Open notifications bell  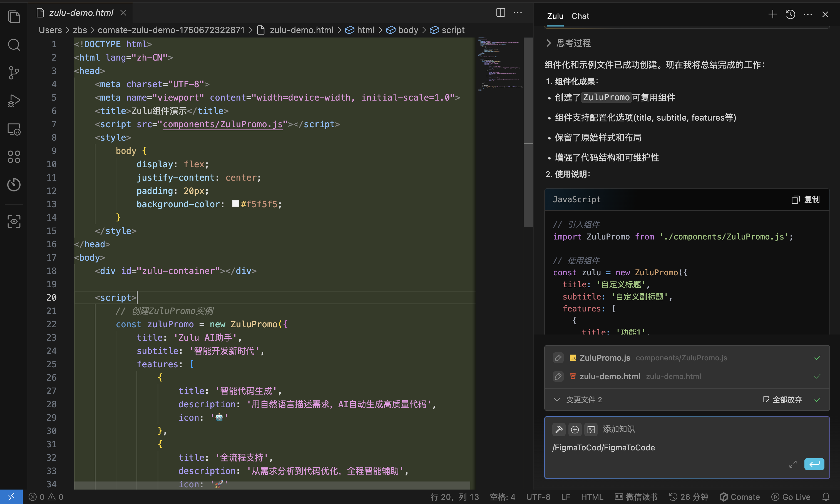(826, 497)
